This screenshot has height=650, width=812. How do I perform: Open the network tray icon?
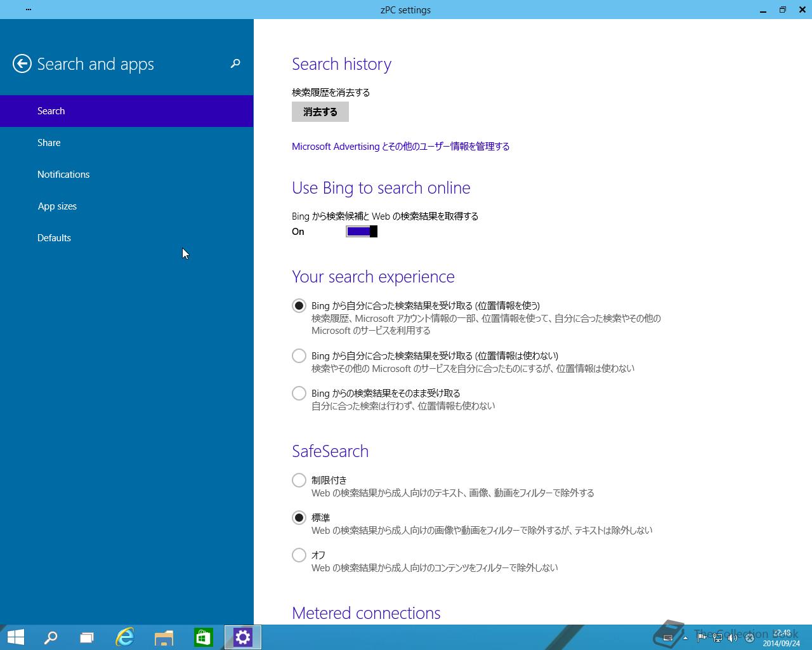pos(717,637)
